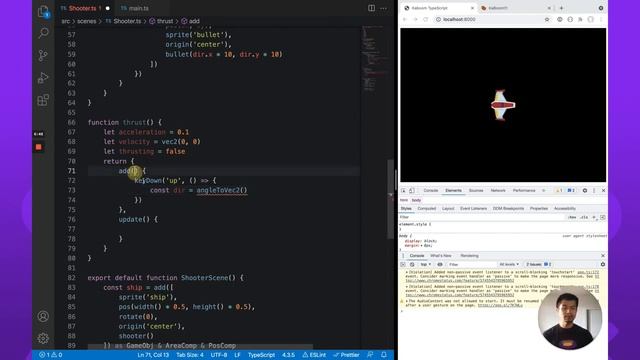Change the UTF-8 file encoding

tap(219, 355)
